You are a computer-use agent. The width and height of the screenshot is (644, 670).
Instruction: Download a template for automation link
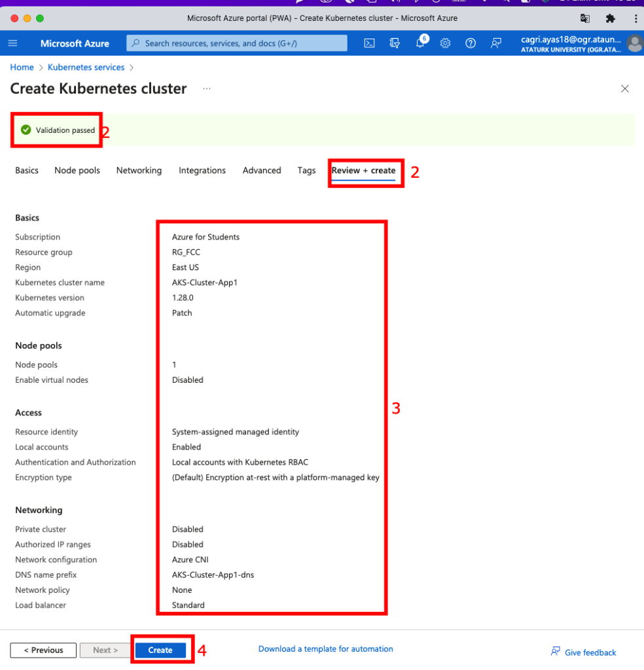[x=325, y=649]
